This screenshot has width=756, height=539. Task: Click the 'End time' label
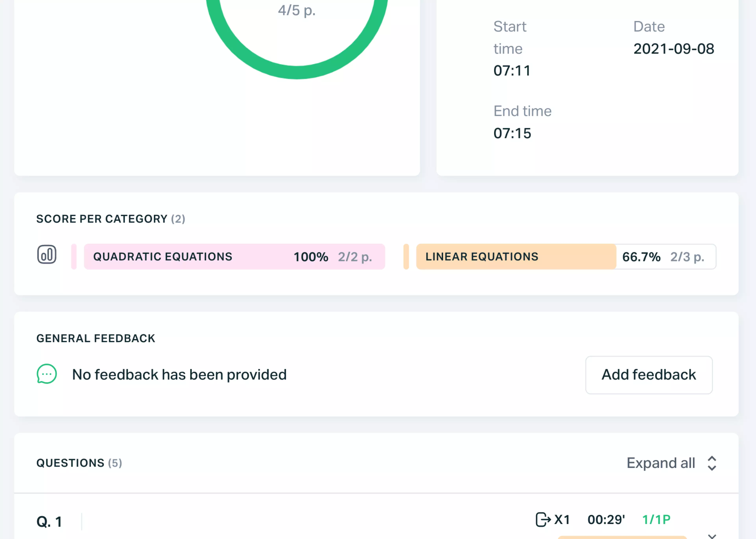click(x=523, y=111)
